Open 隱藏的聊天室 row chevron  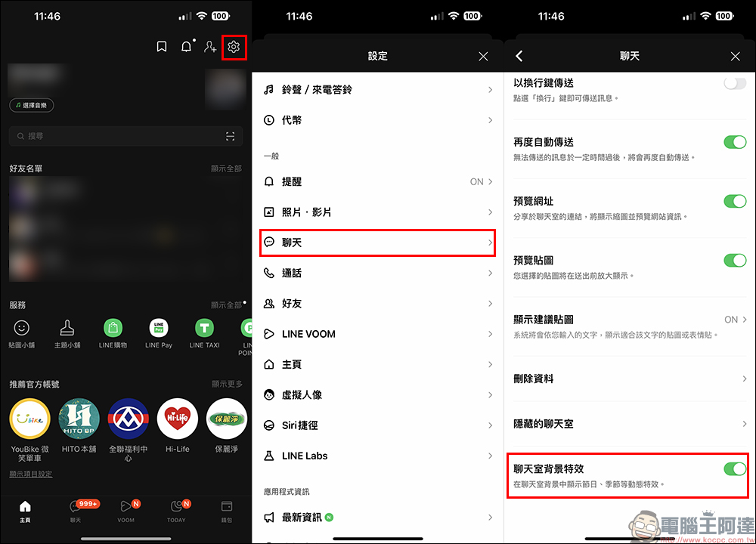click(x=744, y=424)
